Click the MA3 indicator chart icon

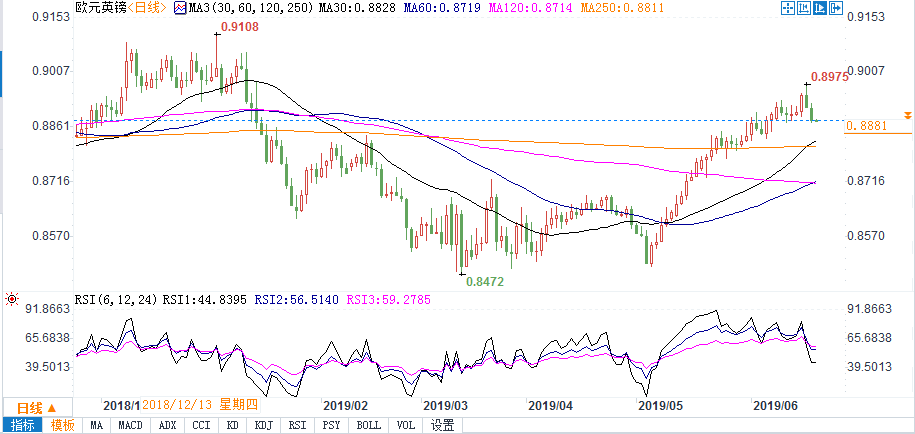point(178,8)
